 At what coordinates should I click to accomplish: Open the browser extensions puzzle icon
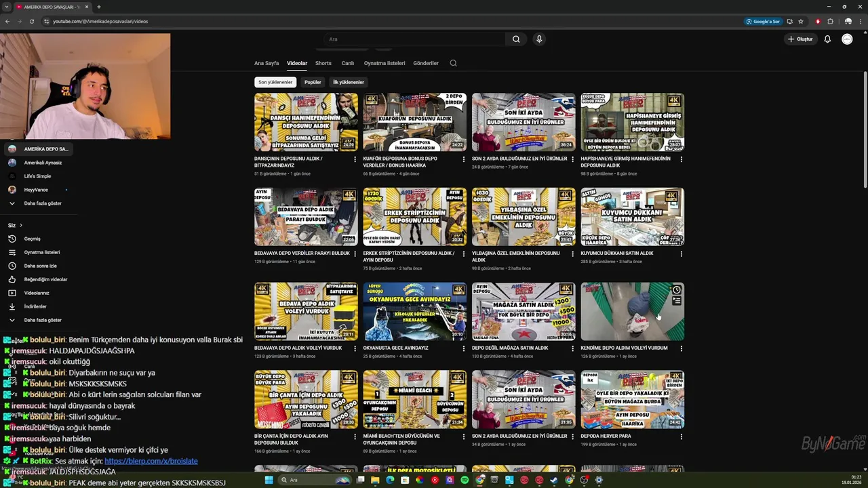click(x=830, y=21)
